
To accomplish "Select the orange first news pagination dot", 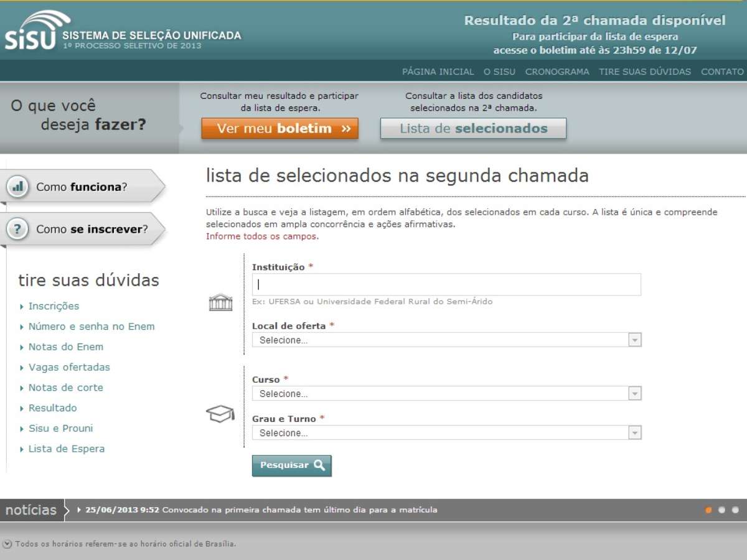I will [x=708, y=510].
